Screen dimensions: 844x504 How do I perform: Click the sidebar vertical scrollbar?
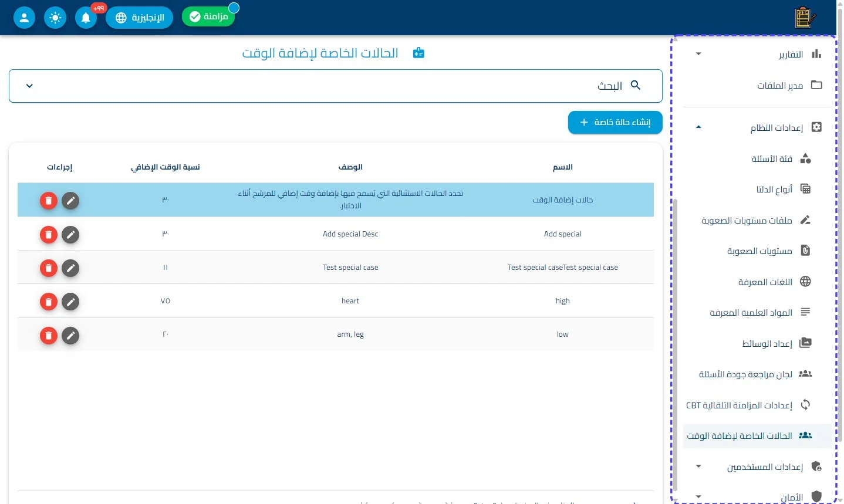point(675,346)
